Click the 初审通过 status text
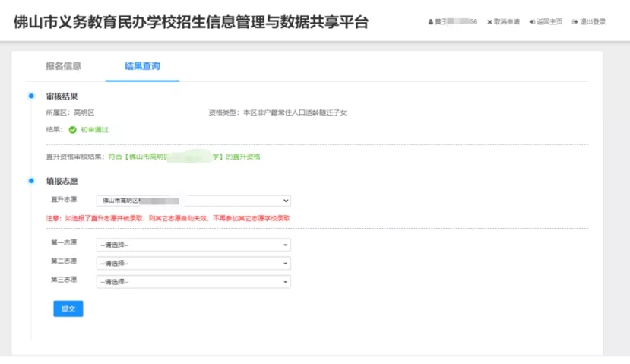 tap(95, 130)
